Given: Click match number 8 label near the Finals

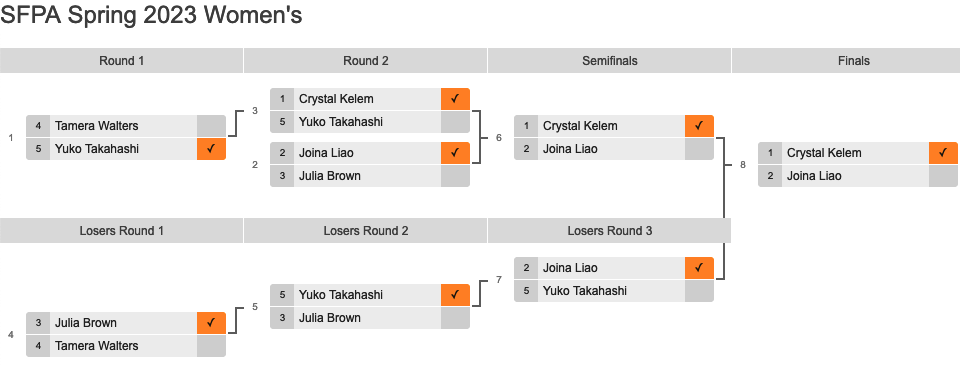Looking at the screenshot, I should click(743, 164).
